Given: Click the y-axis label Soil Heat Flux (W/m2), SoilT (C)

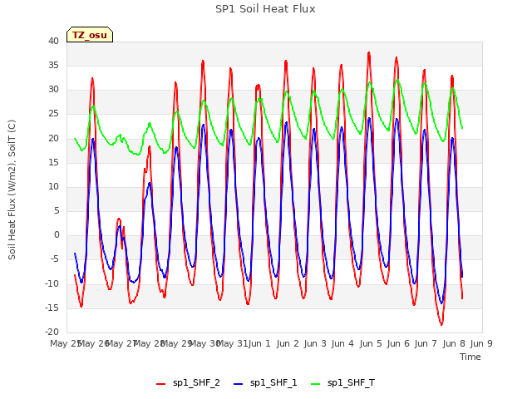Looking at the screenshot, I should tap(12, 190).
